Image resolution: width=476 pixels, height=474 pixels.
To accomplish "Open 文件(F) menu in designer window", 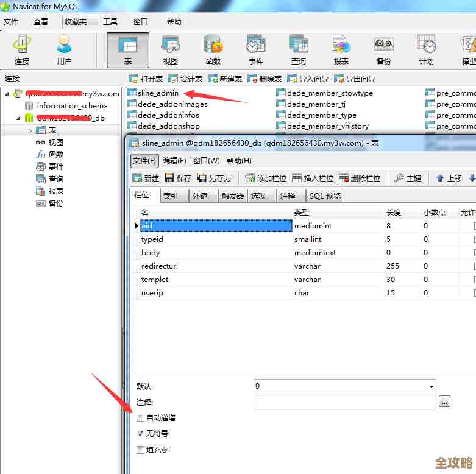I will [144, 161].
